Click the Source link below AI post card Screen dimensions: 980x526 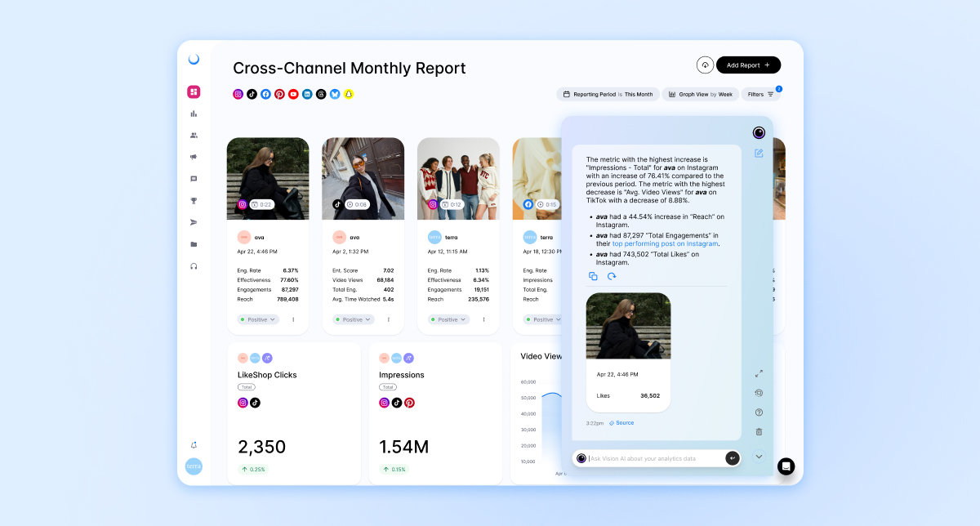click(x=621, y=423)
